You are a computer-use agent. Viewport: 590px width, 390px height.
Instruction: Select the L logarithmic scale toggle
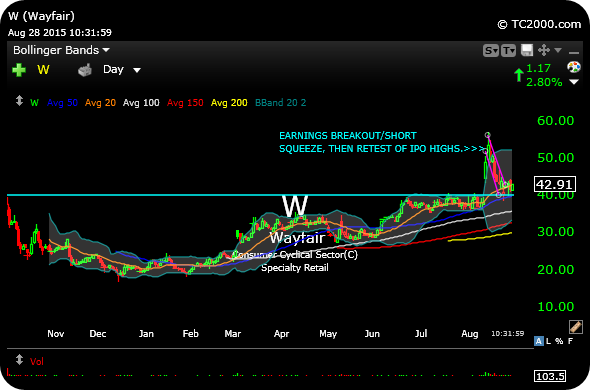pos(548,341)
